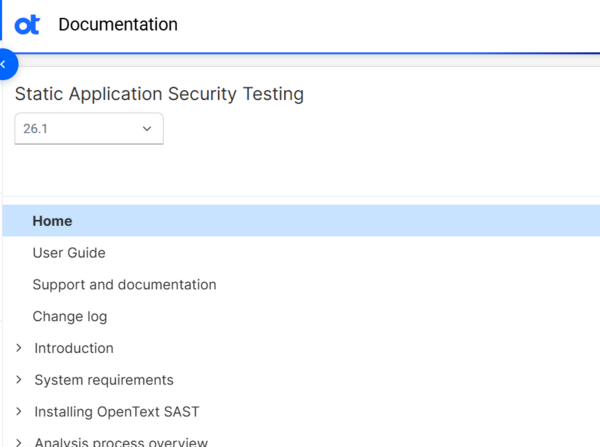This screenshot has height=447, width=600.
Task: Open the Change log entry
Action: 69,317
